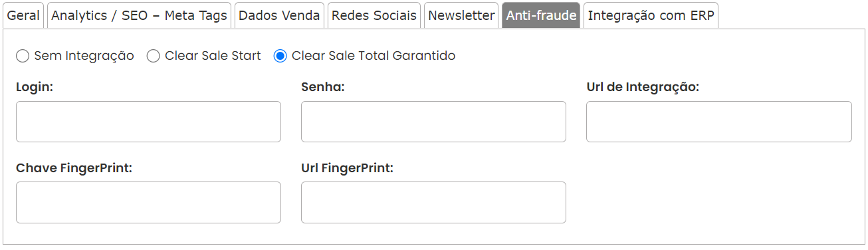Click the Senha: label text
The image size is (868, 250).
coord(323,88)
